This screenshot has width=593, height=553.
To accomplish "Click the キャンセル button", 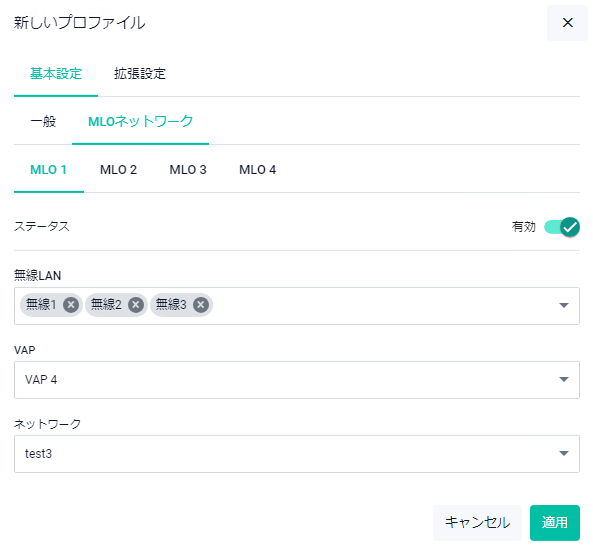I will pos(477,522).
